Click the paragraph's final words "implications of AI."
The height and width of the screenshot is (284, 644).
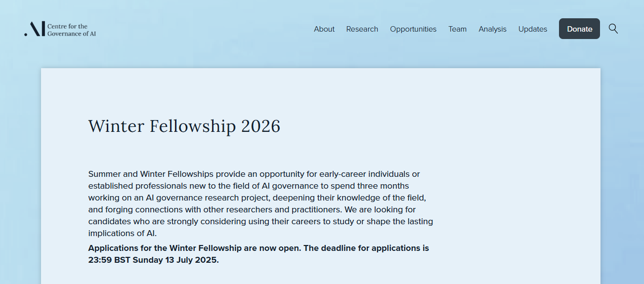point(123,233)
